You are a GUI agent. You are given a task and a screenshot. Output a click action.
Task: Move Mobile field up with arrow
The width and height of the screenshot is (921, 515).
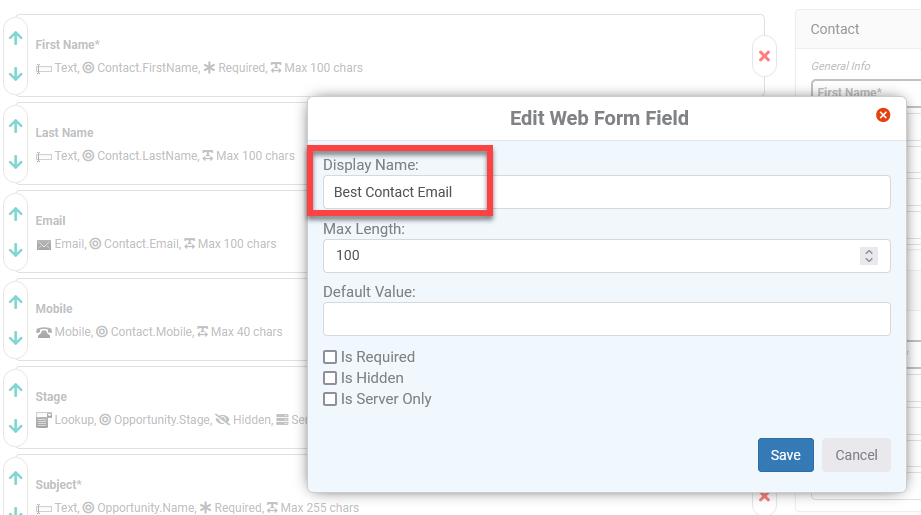pos(16,302)
